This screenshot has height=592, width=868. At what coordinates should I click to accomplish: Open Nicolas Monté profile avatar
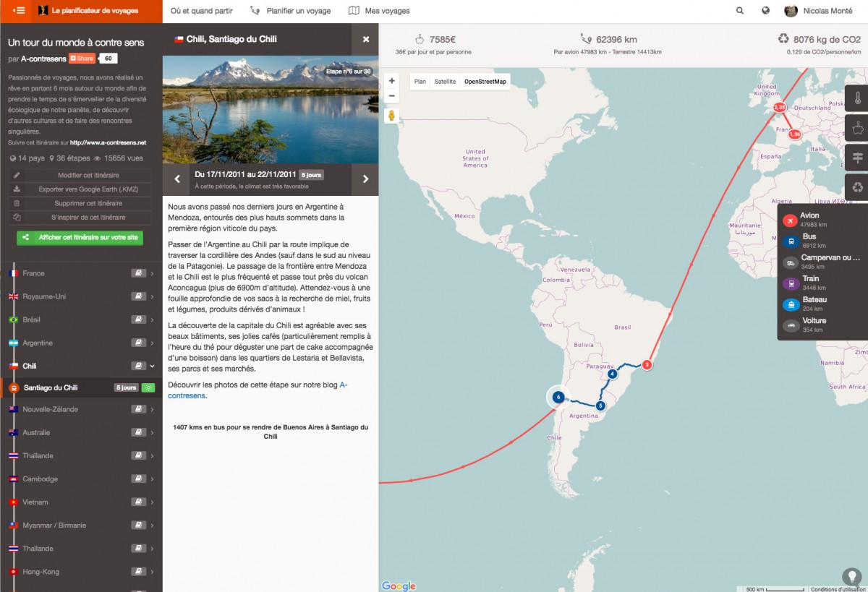point(791,11)
